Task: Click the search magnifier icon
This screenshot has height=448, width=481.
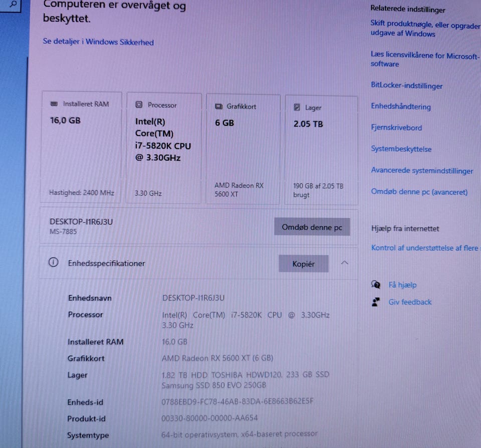Action: click(x=13, y=5)
